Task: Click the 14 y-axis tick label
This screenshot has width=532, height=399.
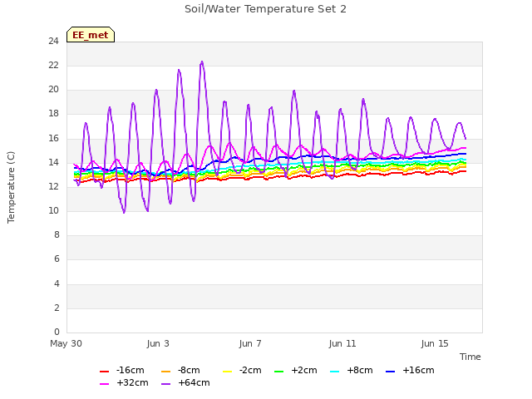Action: pyautogui.click(x=53, y=163)
